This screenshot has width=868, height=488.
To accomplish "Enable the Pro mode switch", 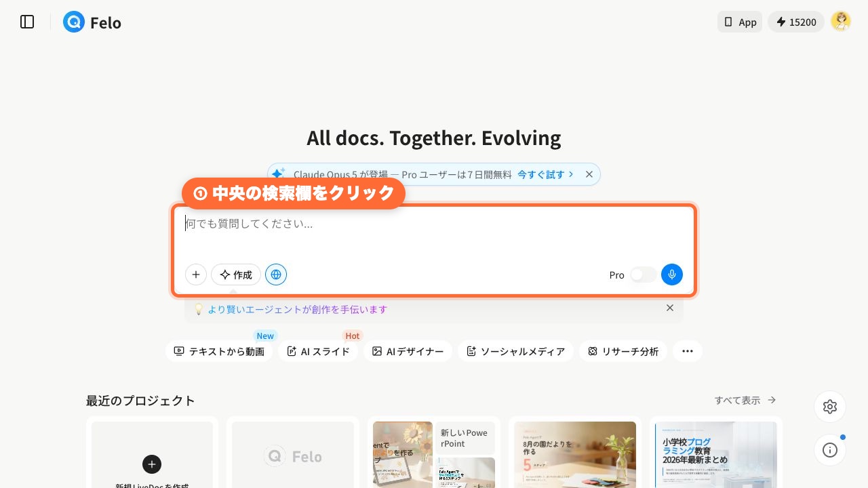I will pyautogui.click(x=643, y=274).
